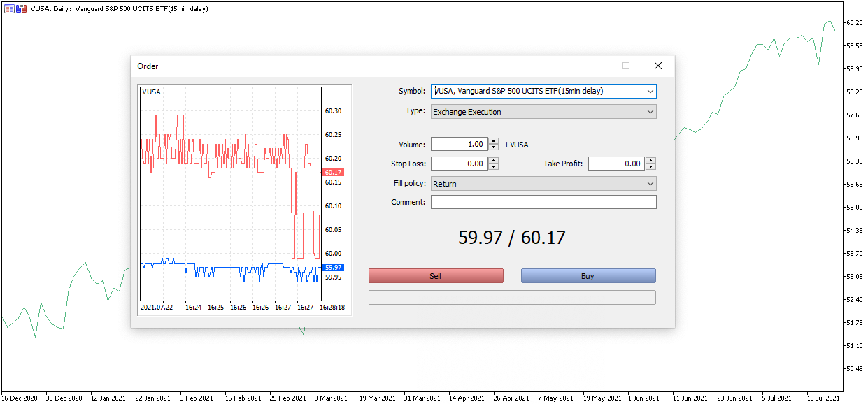Open the Type dropdown showing Exchange Execution
The width and height of the screenshot is (868, 404).
click(543, 111)
